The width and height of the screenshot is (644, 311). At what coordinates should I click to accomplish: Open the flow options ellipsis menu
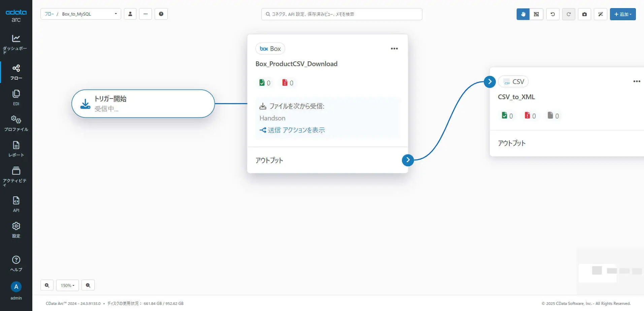(146, 14)
